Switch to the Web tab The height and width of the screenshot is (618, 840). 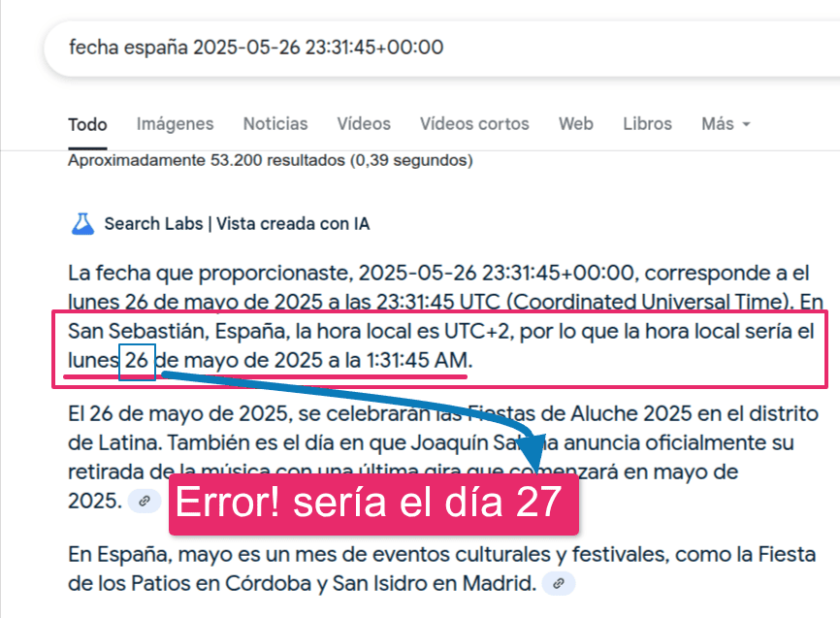[x=576, y=124]
